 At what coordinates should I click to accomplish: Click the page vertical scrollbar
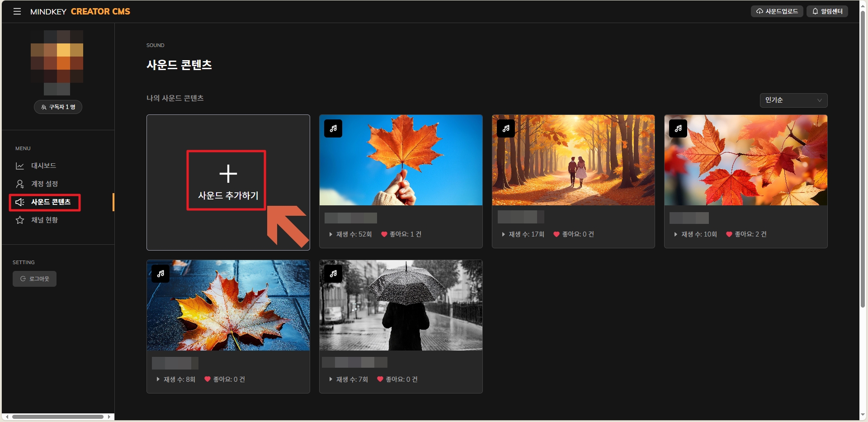tap(863, 160)
